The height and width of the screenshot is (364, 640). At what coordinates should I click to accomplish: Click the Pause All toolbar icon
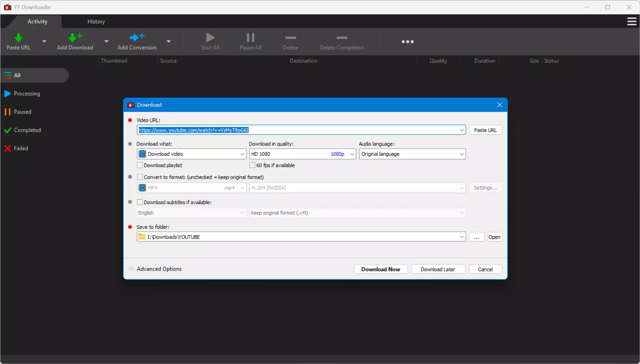point(250,37)
